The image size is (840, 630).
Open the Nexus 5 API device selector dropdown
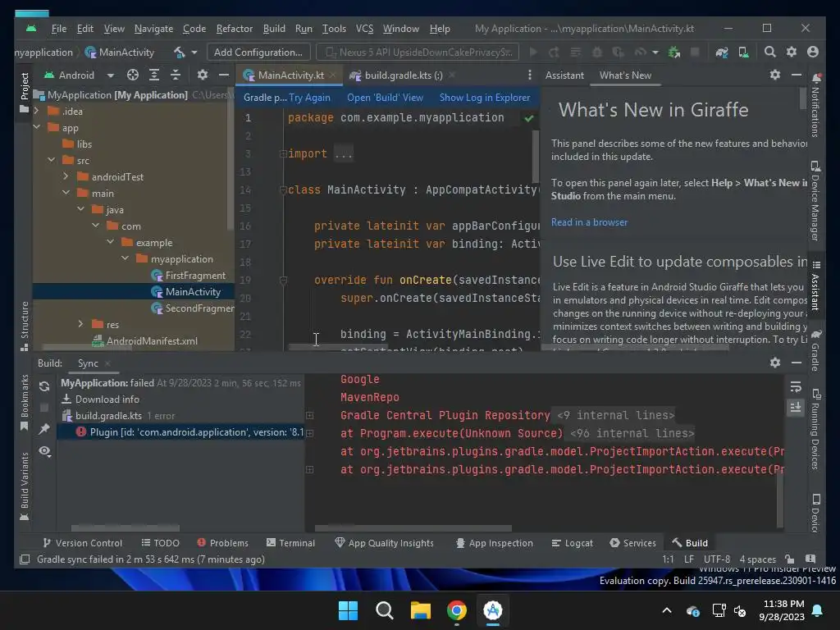coord(418,52)
